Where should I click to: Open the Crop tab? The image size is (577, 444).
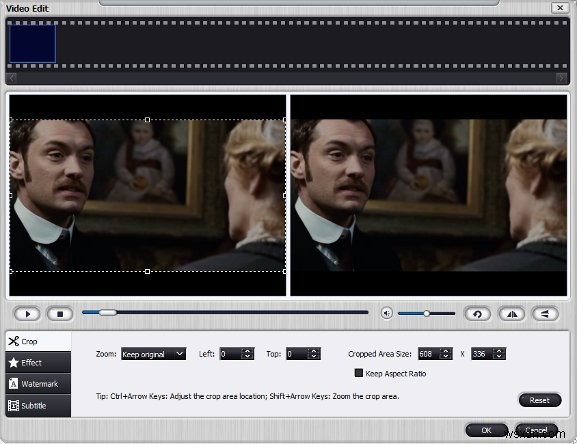pos(38,341)
